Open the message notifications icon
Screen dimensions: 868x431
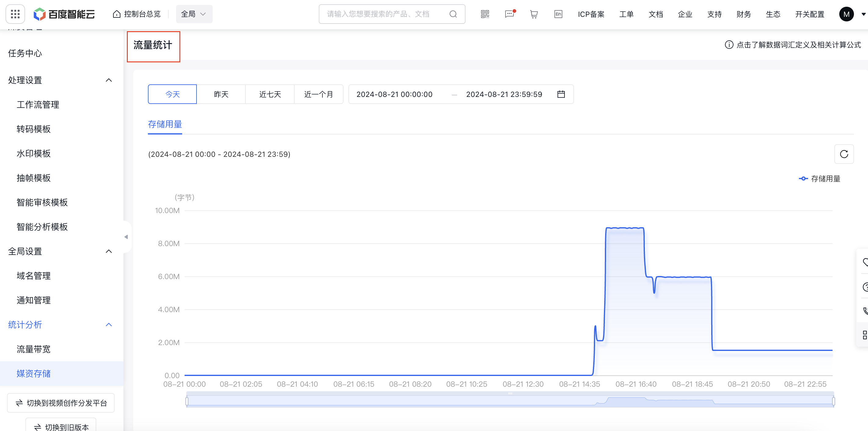(510, 14)
